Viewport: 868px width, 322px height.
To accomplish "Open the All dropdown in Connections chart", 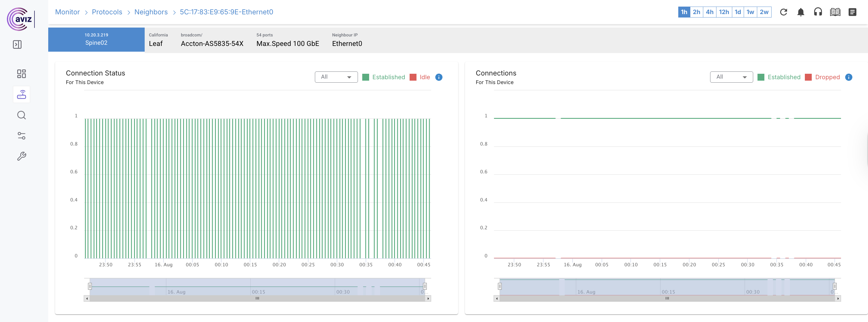I will click(x=731, y=77).
